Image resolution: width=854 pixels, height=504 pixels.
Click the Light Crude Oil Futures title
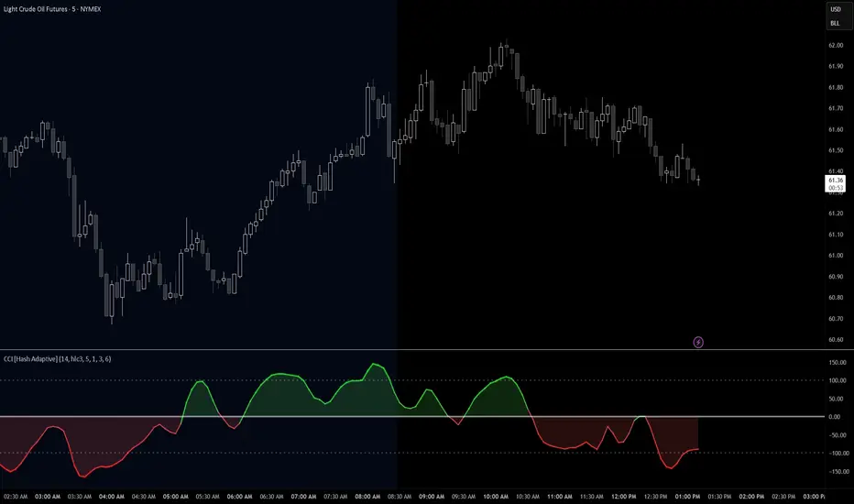tap(52, 9)
